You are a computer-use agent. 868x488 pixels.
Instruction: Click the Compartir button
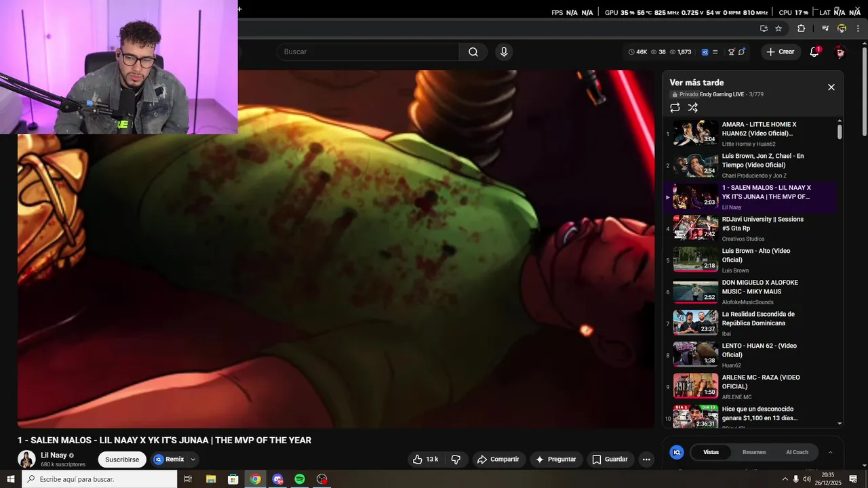(x=498, y=460)
